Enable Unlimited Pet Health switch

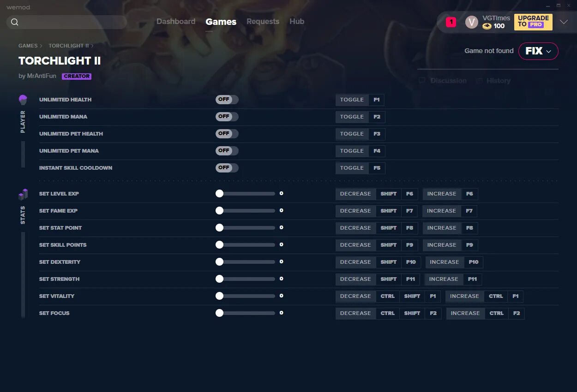(x=227, y=134)
